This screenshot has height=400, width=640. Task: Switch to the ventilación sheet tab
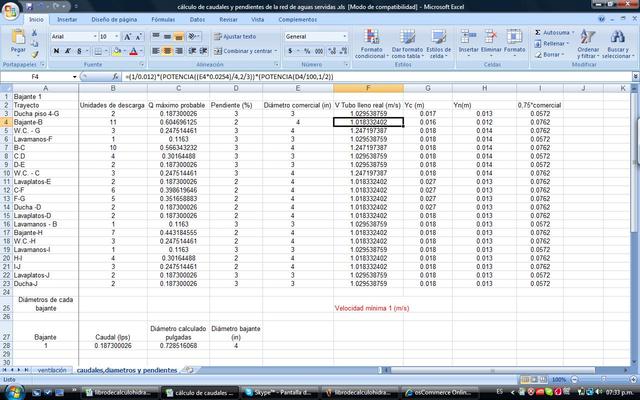(52, 370)
